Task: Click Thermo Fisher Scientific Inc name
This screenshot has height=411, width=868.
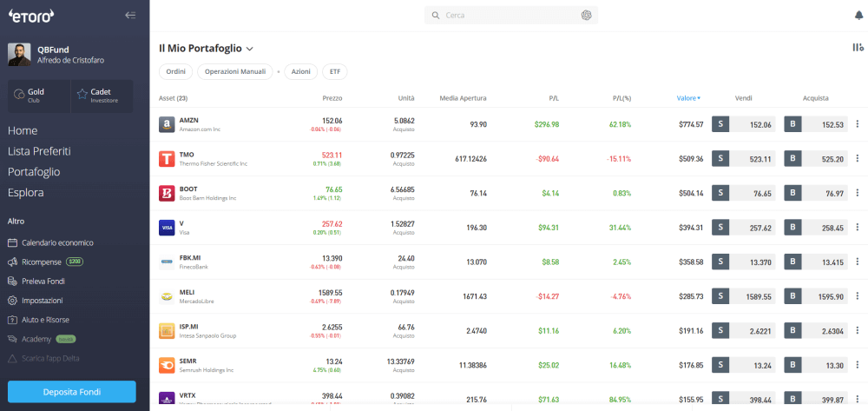Action: pos(214,164)
